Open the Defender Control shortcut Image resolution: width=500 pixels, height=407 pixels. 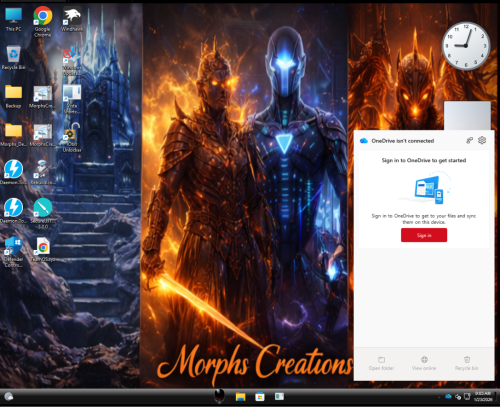[x=13, y=252]
